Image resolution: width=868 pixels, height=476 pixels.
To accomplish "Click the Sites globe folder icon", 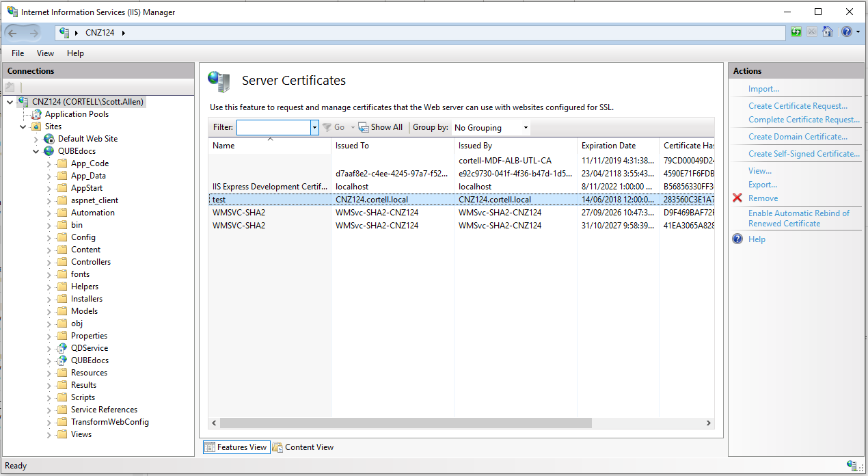I will [36, 127].
